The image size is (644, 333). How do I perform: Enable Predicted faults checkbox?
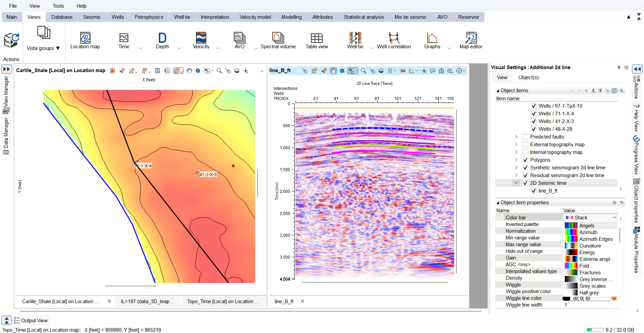coord(525,137)
